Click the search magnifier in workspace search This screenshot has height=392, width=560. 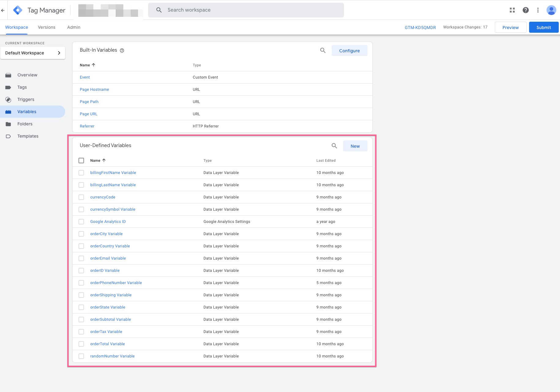click(159, 10)
